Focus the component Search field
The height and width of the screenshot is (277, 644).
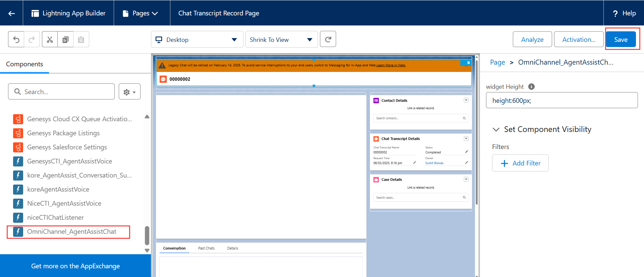(x=61, y=91)
